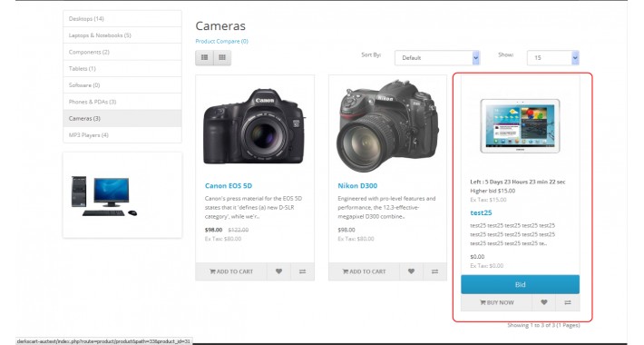Place a bid on test25
Viewport: 644px width, 345px height.
click(x=520, y=284)
